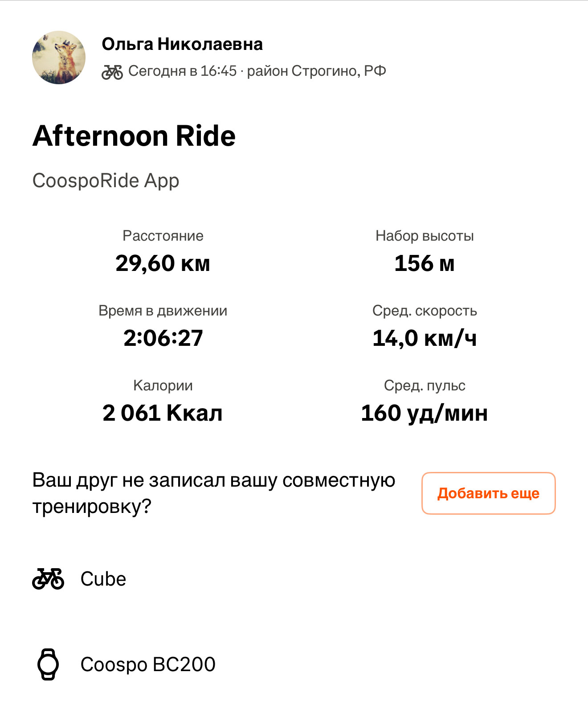Open Ольга Николаевна's profile avatar
The width and height of the screenshot is (588, 705).
(x=59, y=57)
